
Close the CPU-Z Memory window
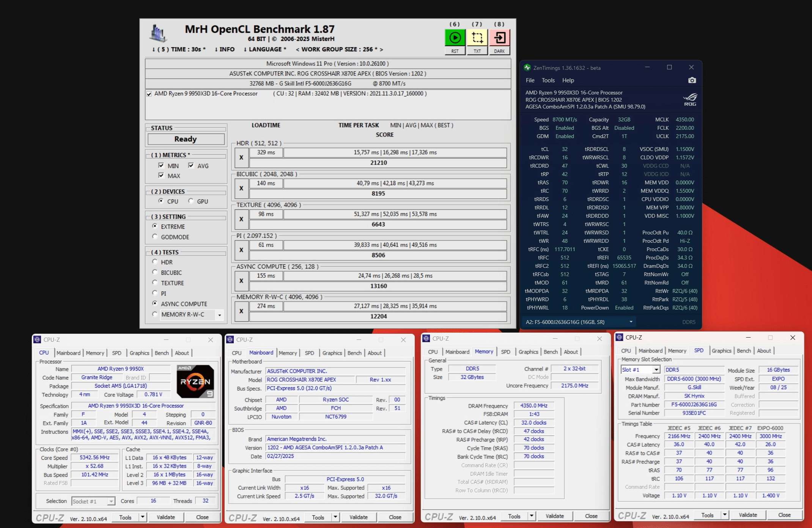(600, 338)
